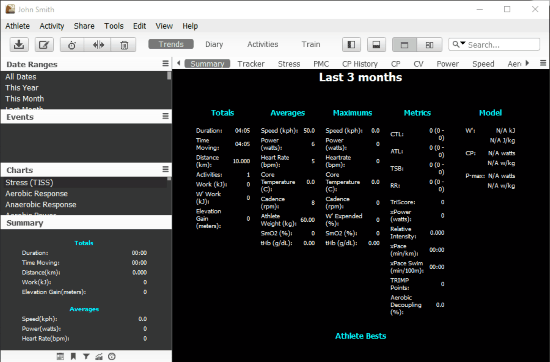The image size is (550, 362).
Task: Select the CP History chart tab
Action: point(360,64)
